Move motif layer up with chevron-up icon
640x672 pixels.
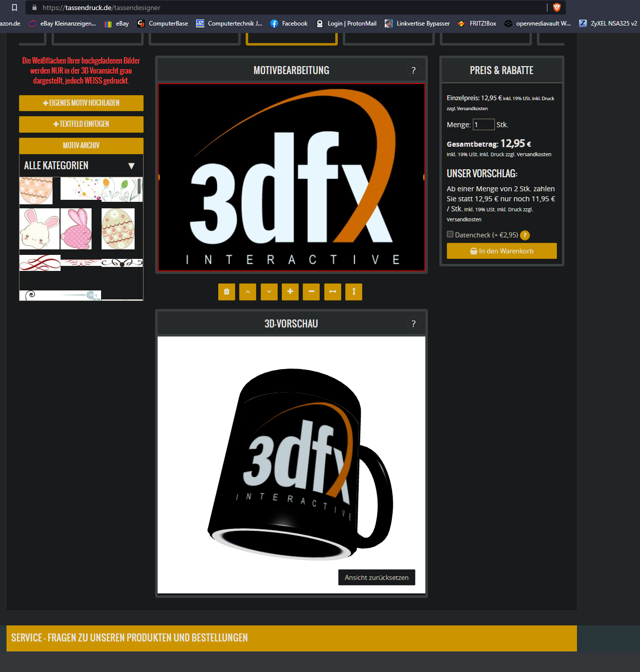coord(248,292)
